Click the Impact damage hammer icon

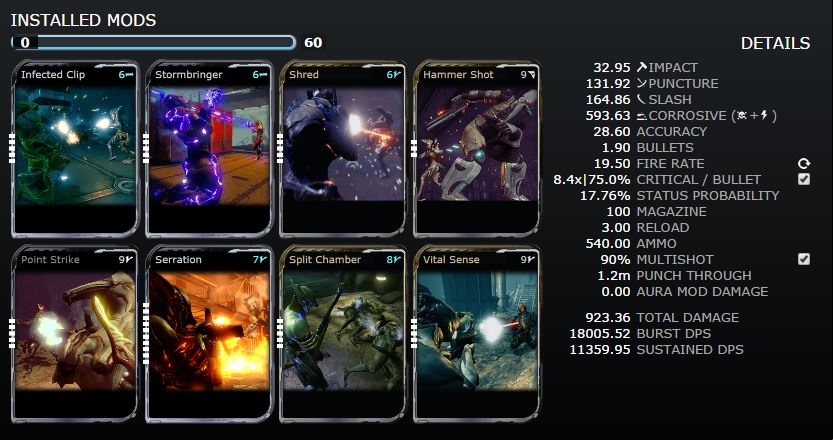point(642,67)
